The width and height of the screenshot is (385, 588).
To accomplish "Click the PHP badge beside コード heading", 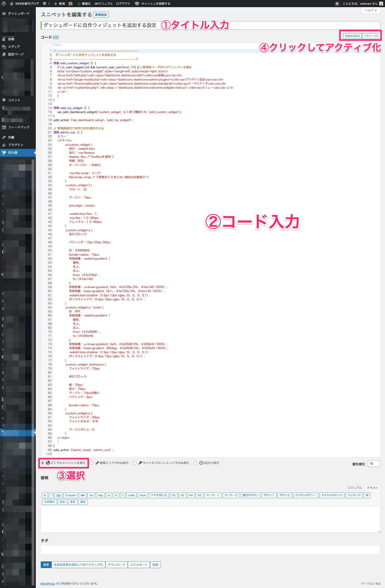I will [56, 38].
